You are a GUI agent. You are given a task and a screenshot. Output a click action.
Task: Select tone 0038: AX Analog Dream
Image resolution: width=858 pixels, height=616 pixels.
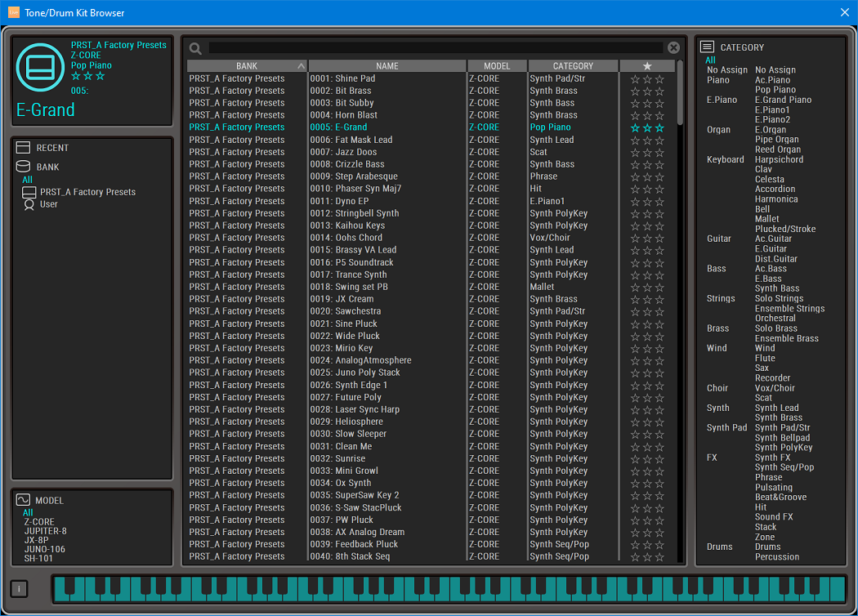(x=357, y=533)
